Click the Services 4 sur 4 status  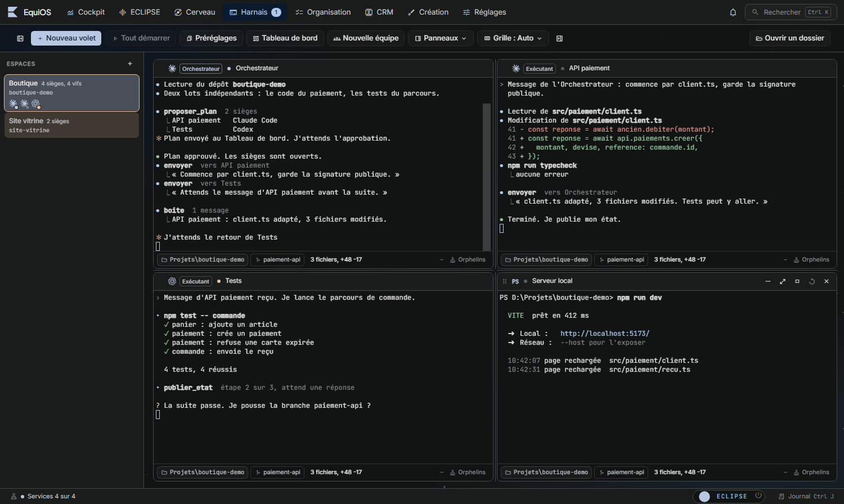43,496
